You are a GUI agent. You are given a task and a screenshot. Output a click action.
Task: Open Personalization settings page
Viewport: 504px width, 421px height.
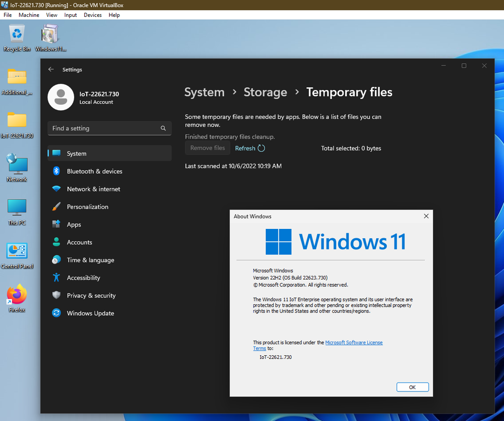109,206
